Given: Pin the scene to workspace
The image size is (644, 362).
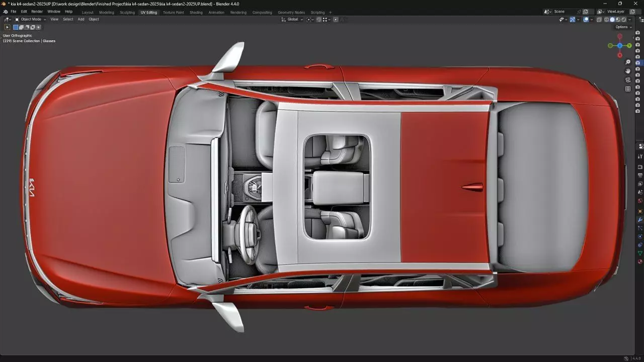Looking at the screenshot, I should (579, 12).
